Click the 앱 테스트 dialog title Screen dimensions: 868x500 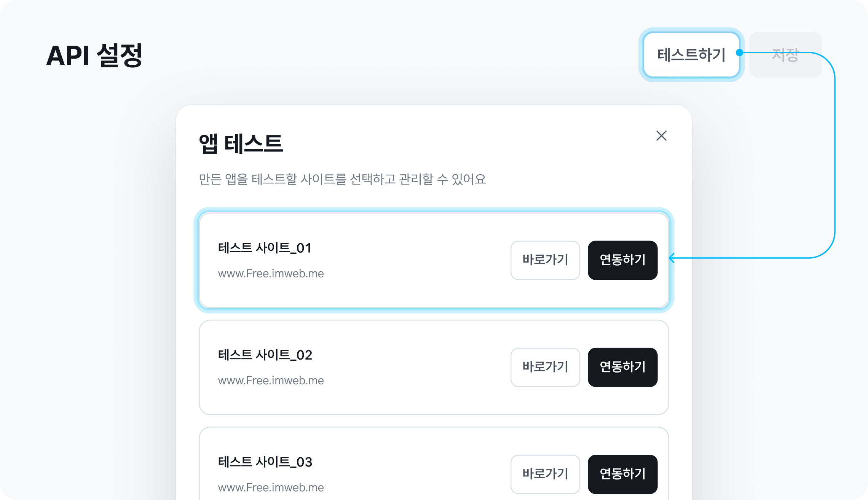coord(241,144)
